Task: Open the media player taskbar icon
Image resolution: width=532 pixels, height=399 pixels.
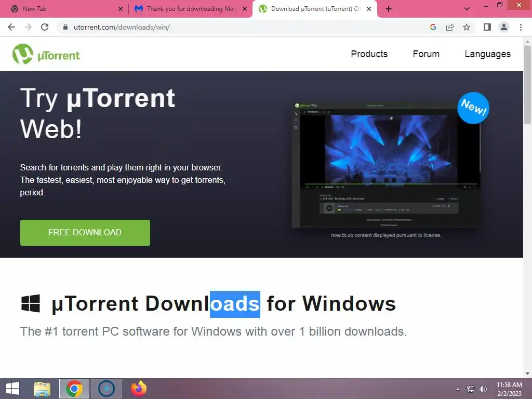Action: [107, 389]
